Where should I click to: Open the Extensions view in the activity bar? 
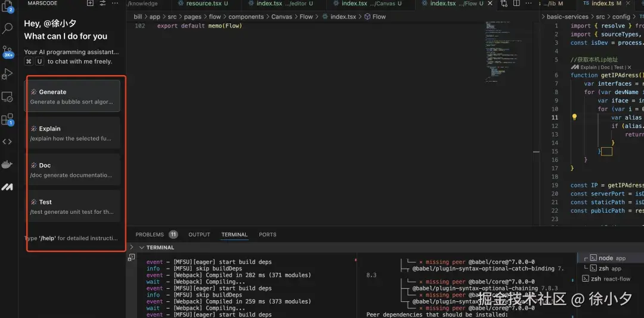(7, 120)
